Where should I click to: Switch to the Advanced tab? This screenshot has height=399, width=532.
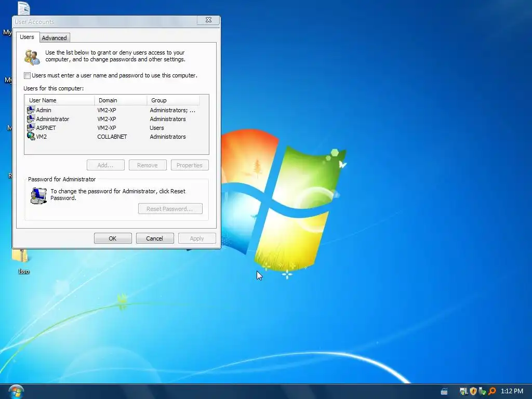(x=54, y=37)
